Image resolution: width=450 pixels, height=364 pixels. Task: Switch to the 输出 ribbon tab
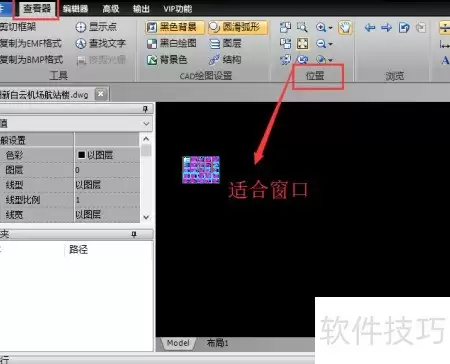tap(141, 9)
